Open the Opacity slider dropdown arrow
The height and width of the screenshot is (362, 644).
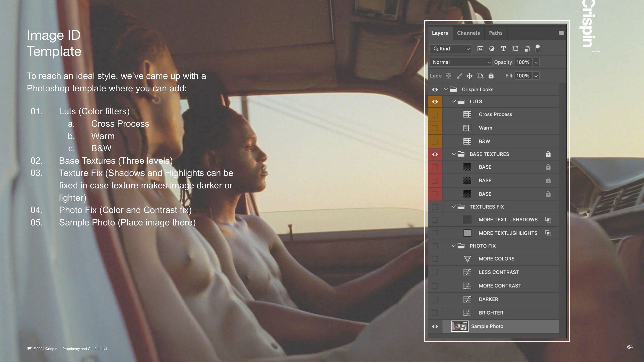536,62
